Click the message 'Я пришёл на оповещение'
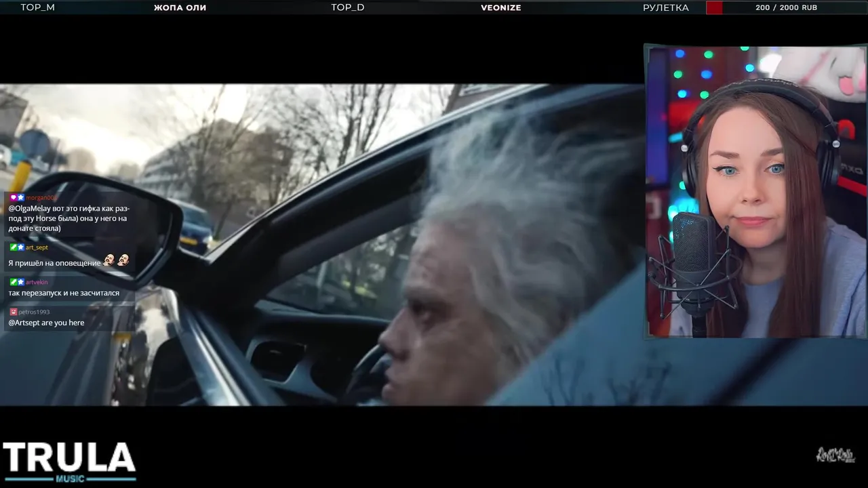The width and height of the screenshot is (868, 488). click(54, 263)
